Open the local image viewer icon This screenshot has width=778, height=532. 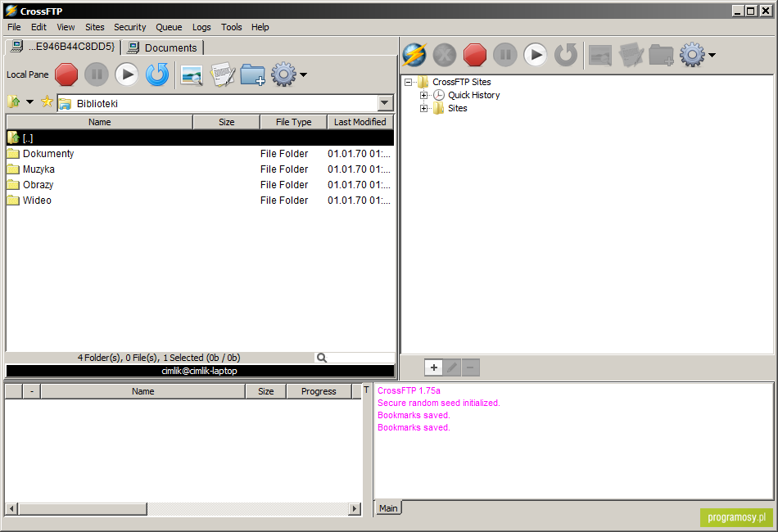click(x=192, y=74)
